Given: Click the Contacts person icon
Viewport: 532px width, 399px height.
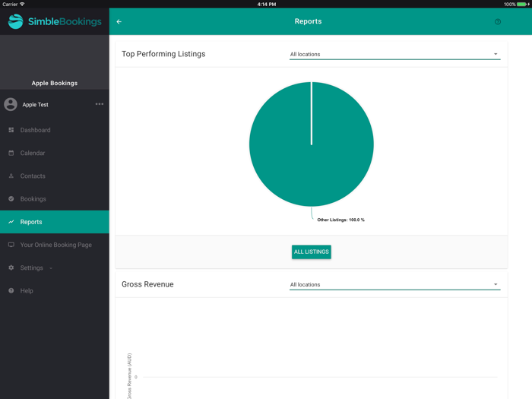Looking at the screenshot, I should pyautogui.click(x=11, y=176).
